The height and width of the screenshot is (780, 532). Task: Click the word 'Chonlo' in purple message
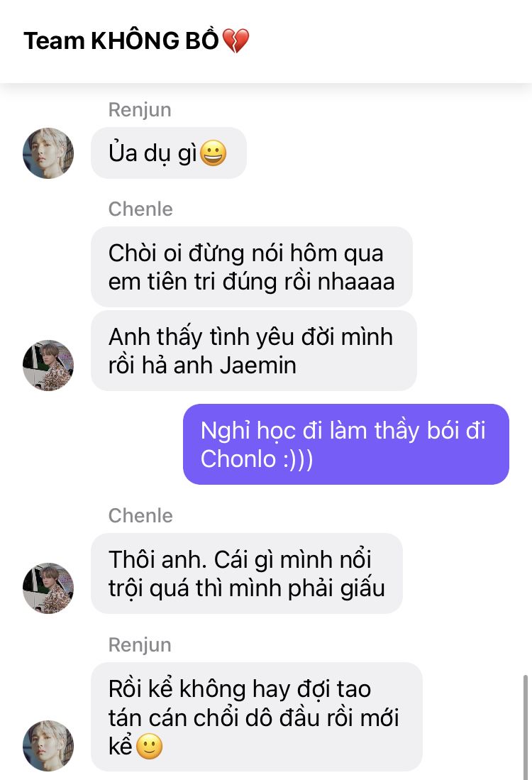click(238, 458)
